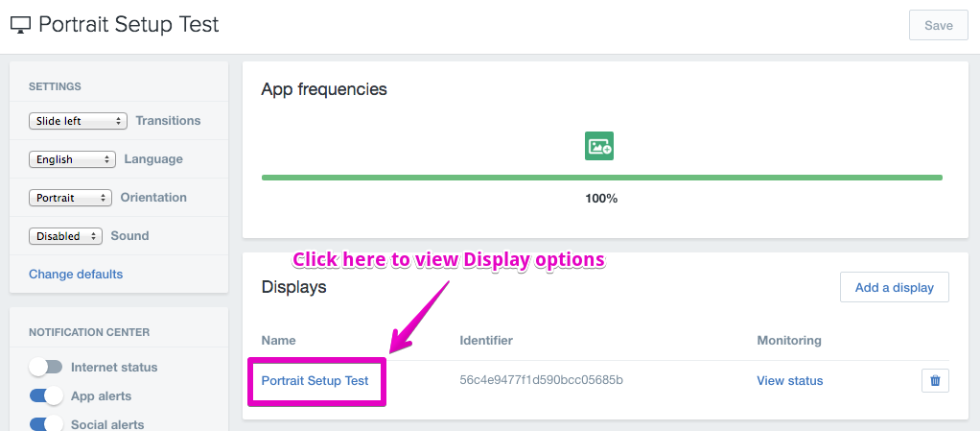This screenshot has width=980, height=431.
Task: Toggle the Internet status switch
Action: tap(46, 368)
